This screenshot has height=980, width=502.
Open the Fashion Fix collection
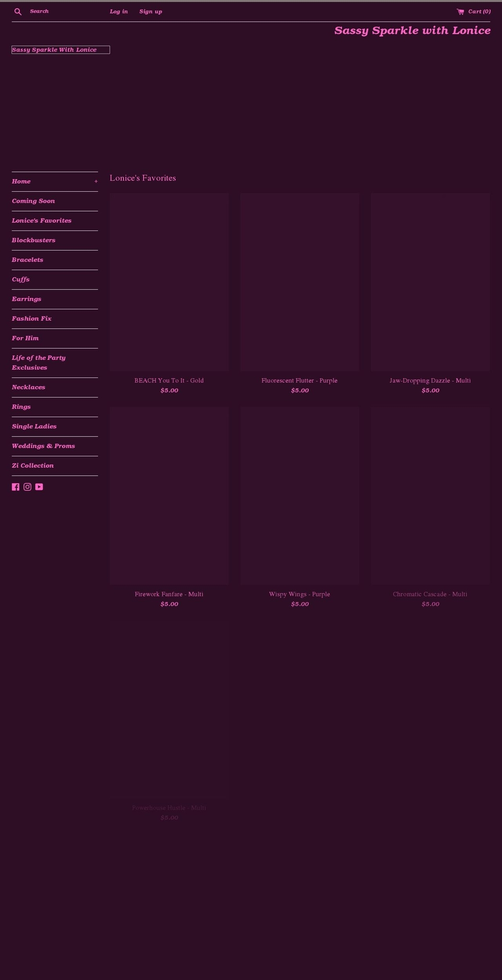(x=32, y=319)
